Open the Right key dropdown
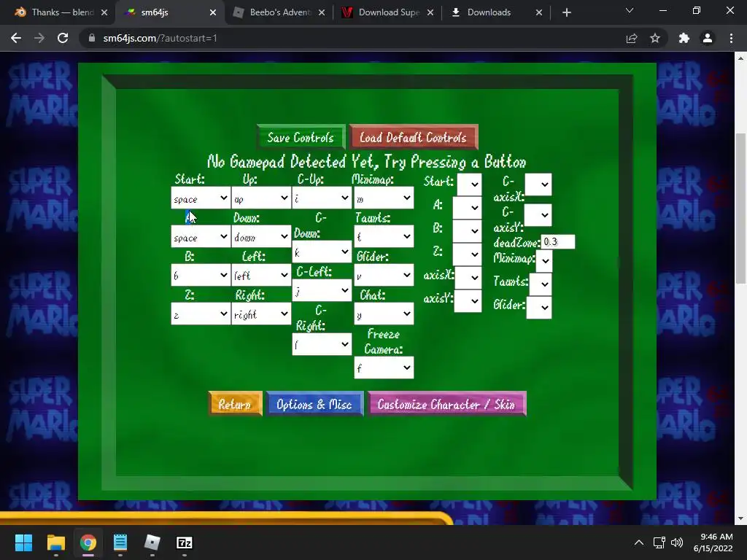The image size is (747, 560). point(260,314)
